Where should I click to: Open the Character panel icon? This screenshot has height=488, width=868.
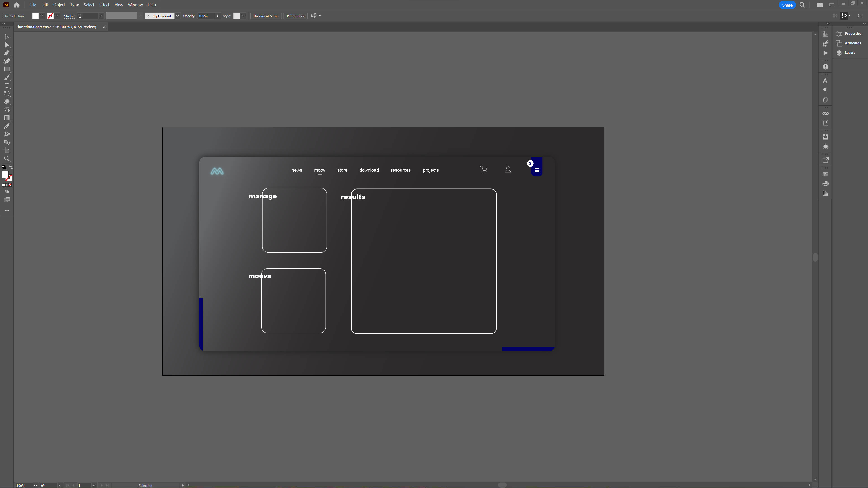pos(825,81)
